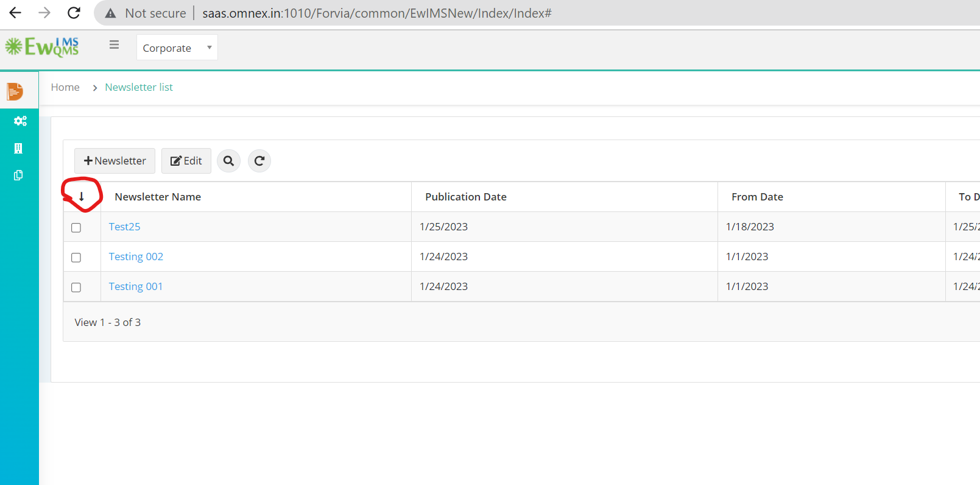Screen dimensions: 980x485
Task: Click the Newsletter list breadcrumb
Action: (139, 87)
